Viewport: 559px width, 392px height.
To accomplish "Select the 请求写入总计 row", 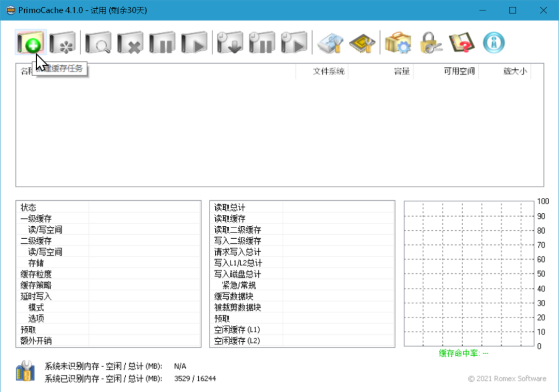I will click(x=302, y=252).
